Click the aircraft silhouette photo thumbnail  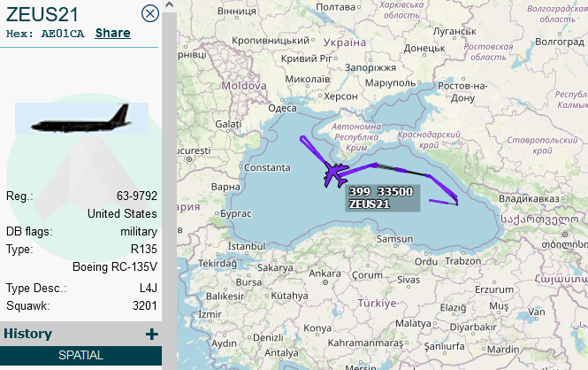(81, 119)
